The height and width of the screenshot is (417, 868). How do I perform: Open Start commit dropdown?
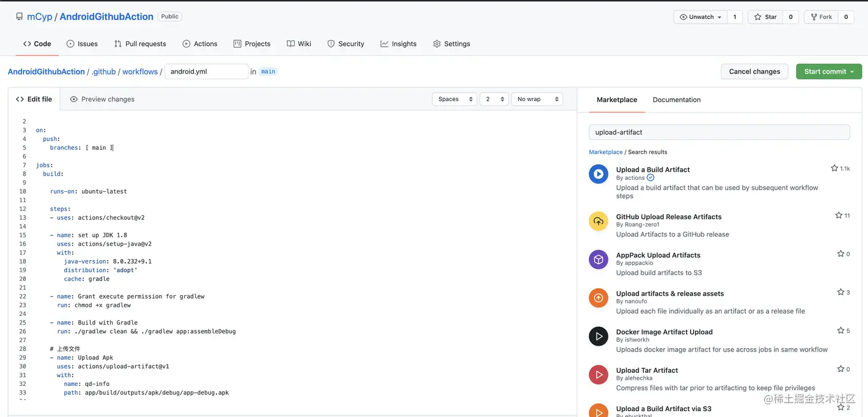coord(829,72)
